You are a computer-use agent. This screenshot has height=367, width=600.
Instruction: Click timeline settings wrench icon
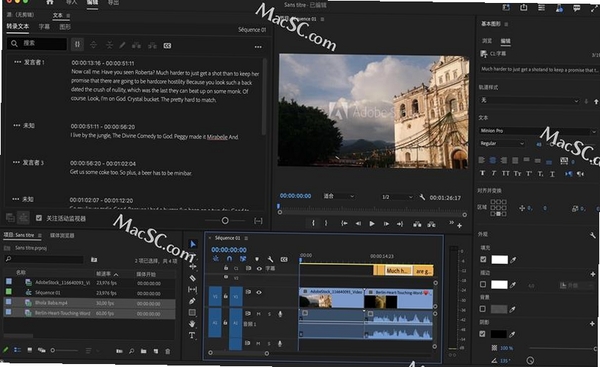click(x=270, y=259)
